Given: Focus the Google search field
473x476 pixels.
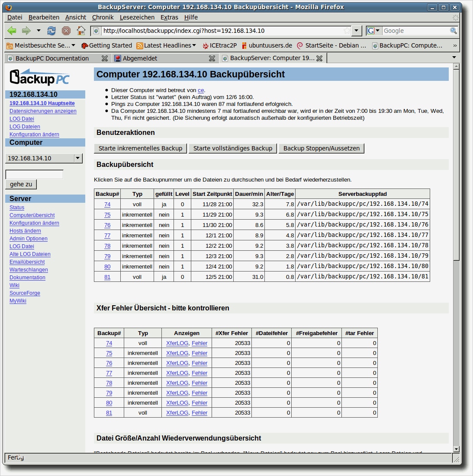Looking at the screenshot, I should pyautogui.click(x=415, y=31).
